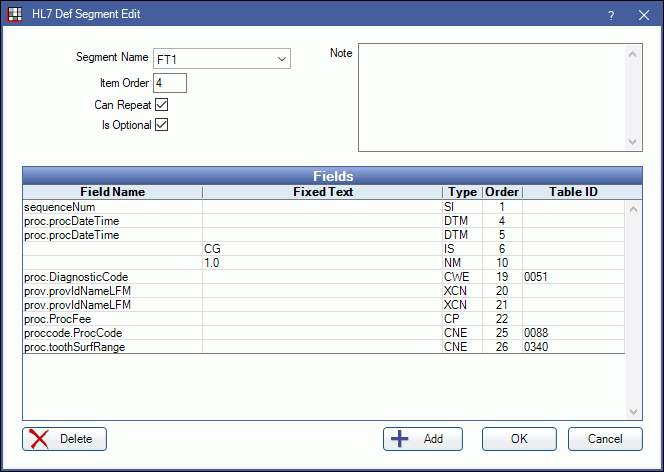Click the Fields grid scrollbar down arrow

coord(633,411)
